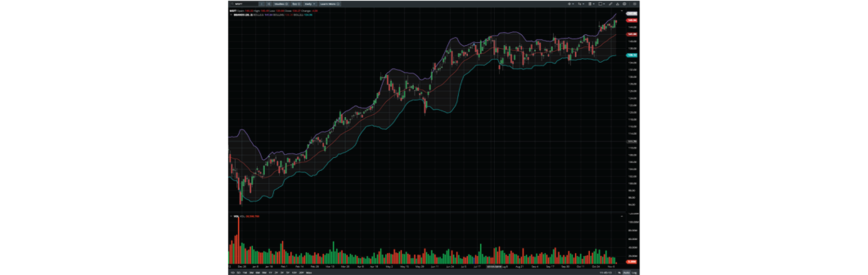Click the grid layout icon
This screenshot has height=275, width=868.
click(x=590, y=4)
